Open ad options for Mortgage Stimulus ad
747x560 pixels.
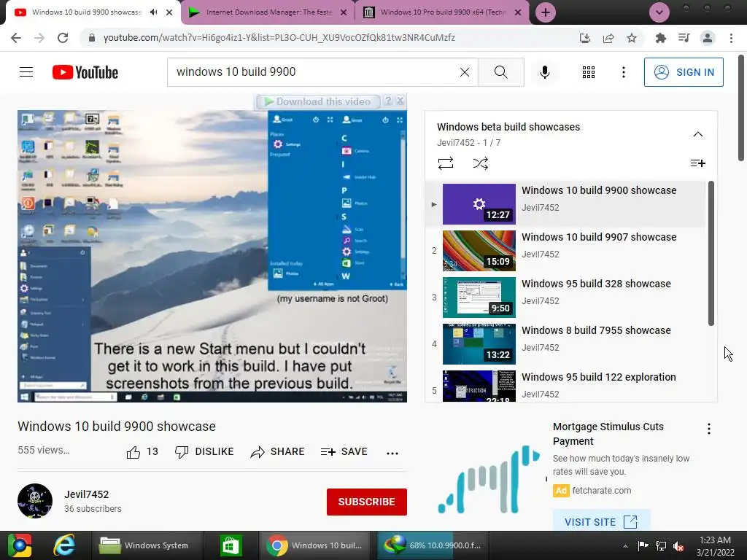709,429
